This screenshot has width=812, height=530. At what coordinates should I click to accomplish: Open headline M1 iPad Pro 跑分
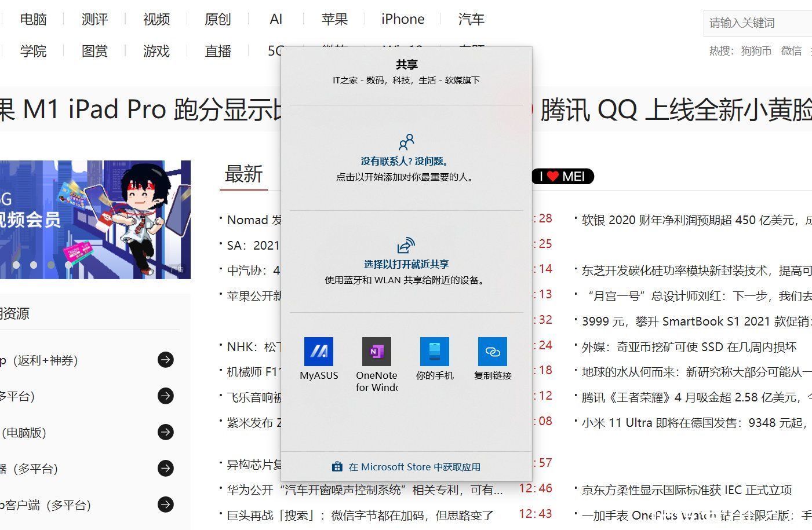[141, 109]
